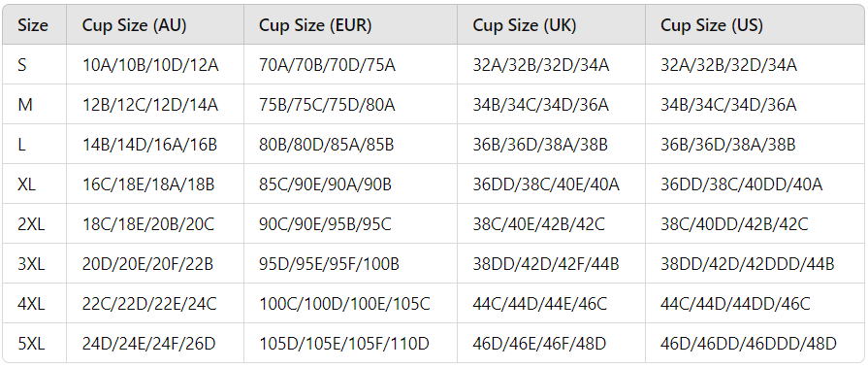Viewport: 868px width, 368px height.
Task: Select the 3XL size row label
Action: click(34, 264)
